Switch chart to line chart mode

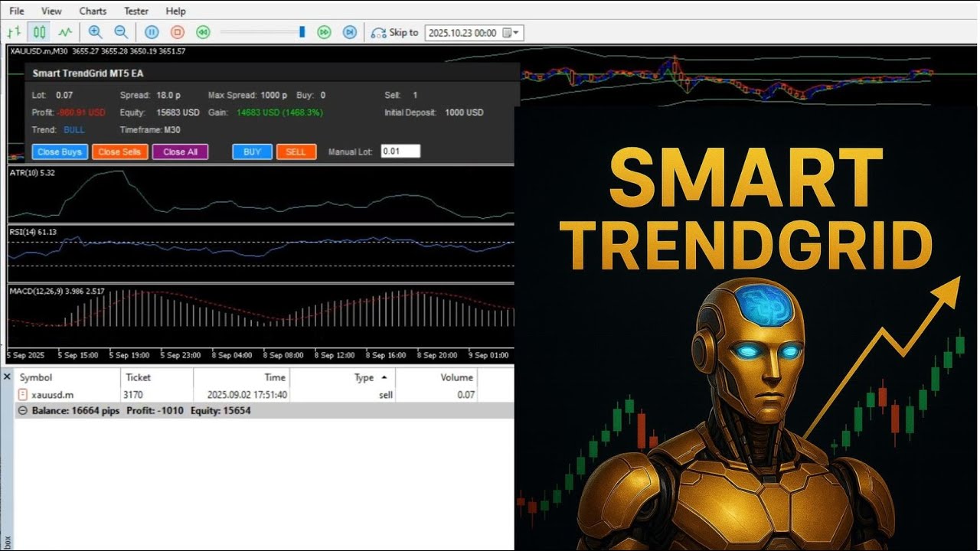65,32
